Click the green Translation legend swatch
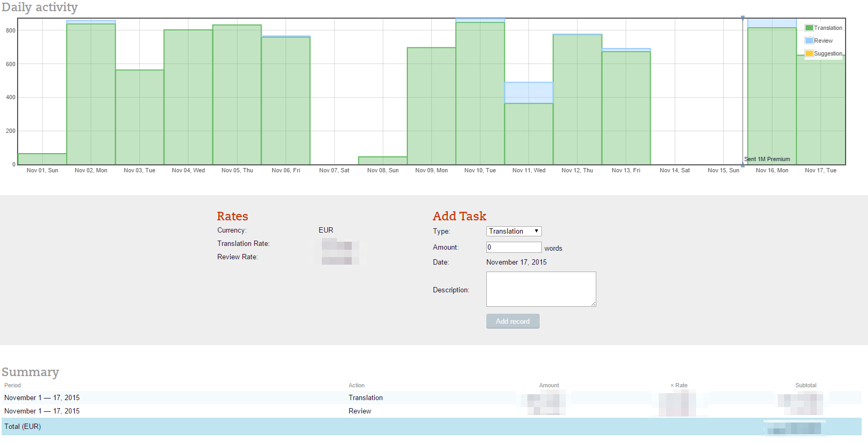 click(809, 28)
